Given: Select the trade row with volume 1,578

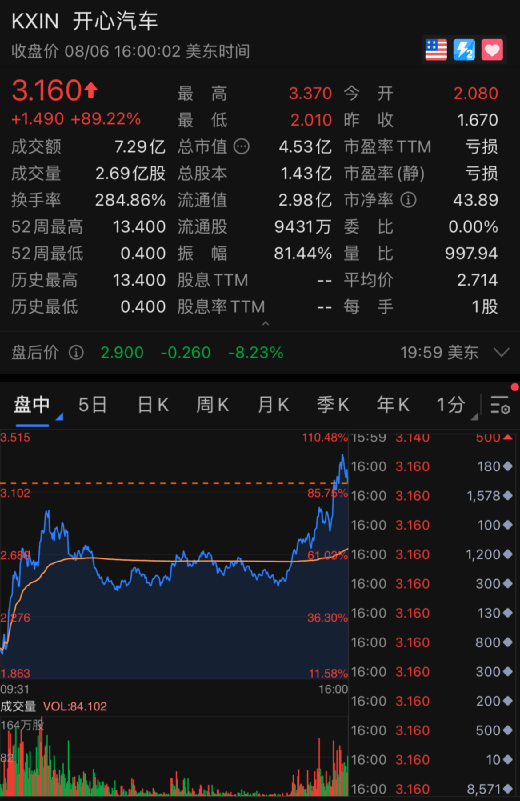Looking at the screenshot, I should tap(432, 496).
